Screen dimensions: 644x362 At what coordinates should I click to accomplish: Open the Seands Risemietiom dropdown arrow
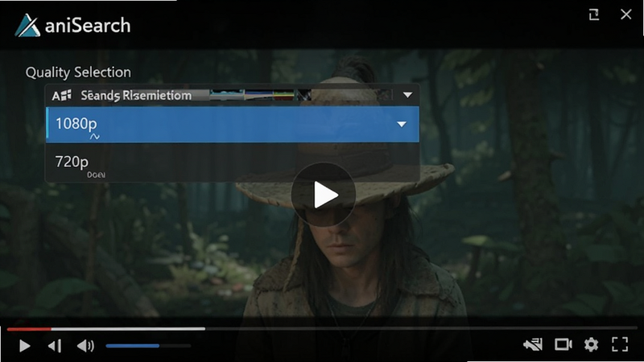pos(407,95)
